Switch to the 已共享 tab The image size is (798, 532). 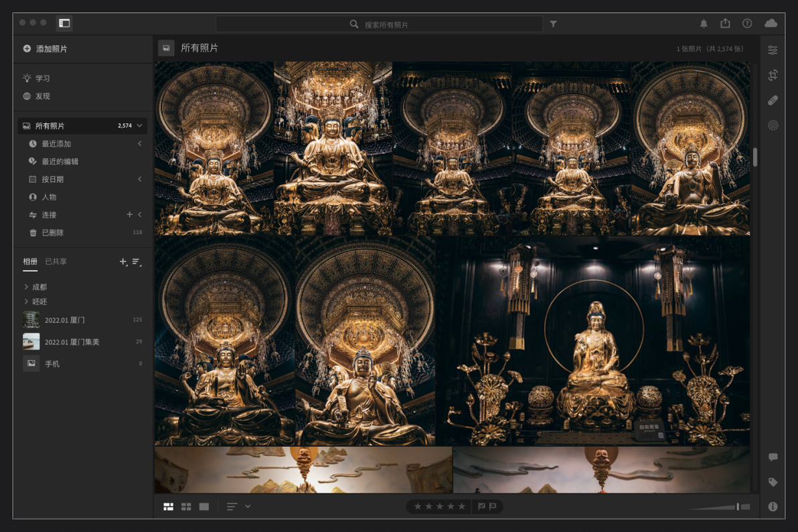coord(56,262)
